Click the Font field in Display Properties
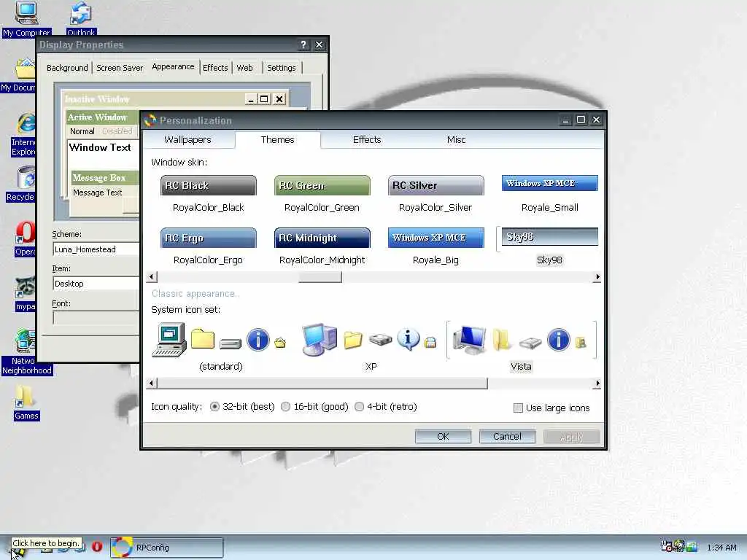 96,318
